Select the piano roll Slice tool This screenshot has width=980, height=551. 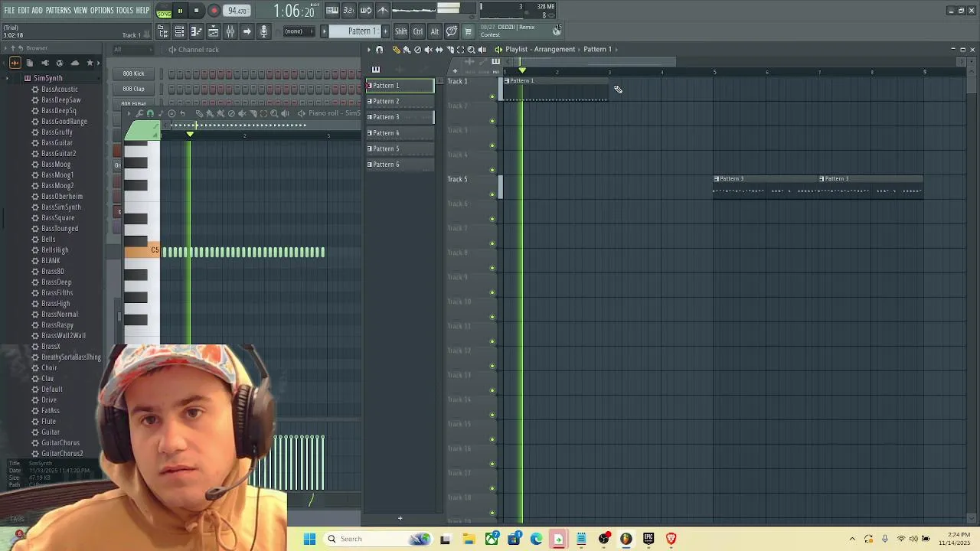pyautogui.click(x=253, y=113)
